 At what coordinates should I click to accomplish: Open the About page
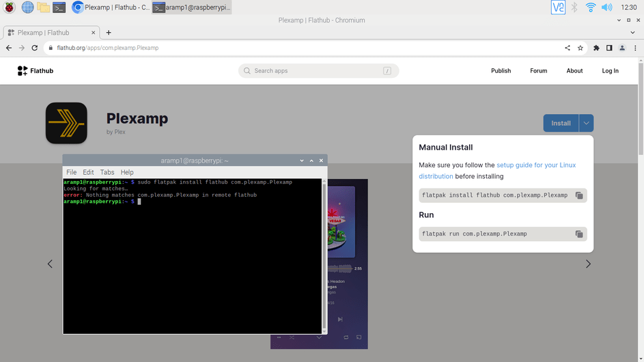pyautogui.click(x=574, y=70)
